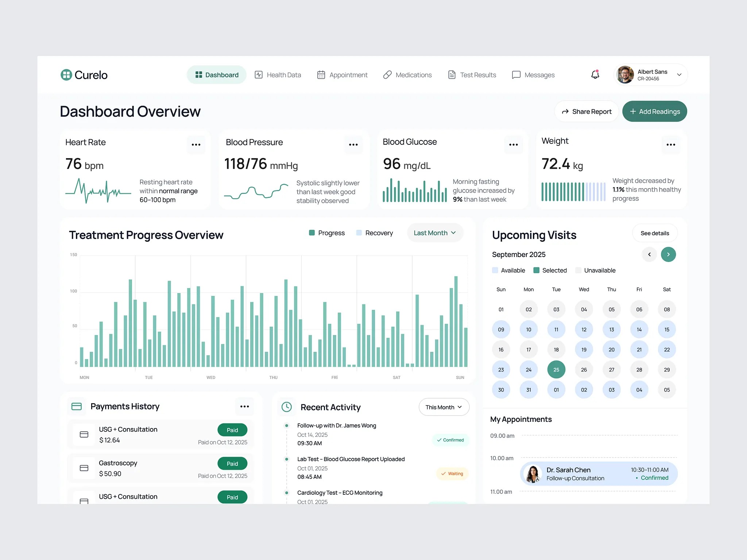Open Heart Rate card options menu
The height and width of the screenshot is (560, 747).
(x=196, y=145)
